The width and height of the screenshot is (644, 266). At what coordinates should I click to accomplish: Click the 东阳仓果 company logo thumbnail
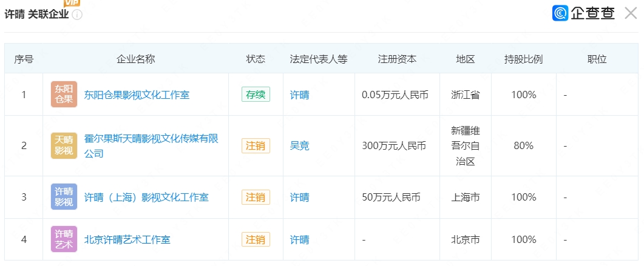tap(64, 95)
